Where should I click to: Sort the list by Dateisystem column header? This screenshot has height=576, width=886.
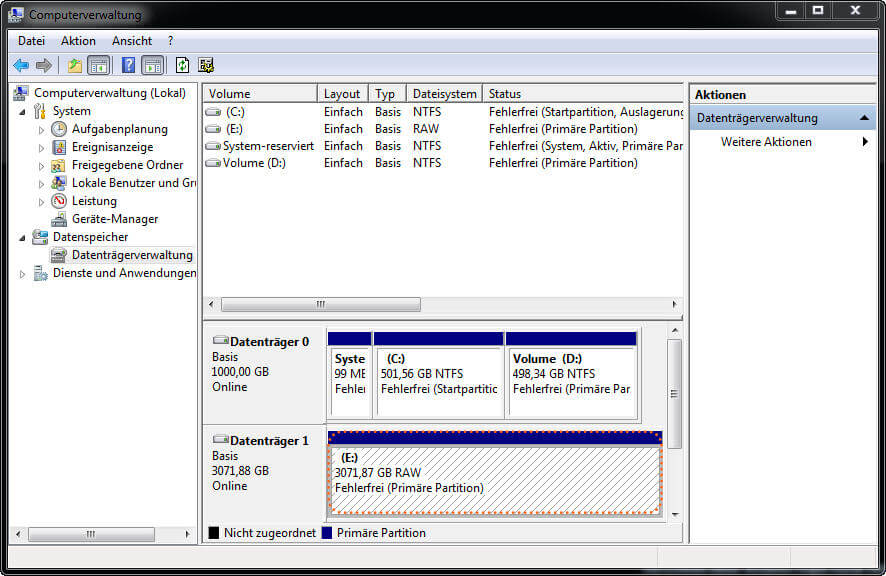(x=444, y=94)
